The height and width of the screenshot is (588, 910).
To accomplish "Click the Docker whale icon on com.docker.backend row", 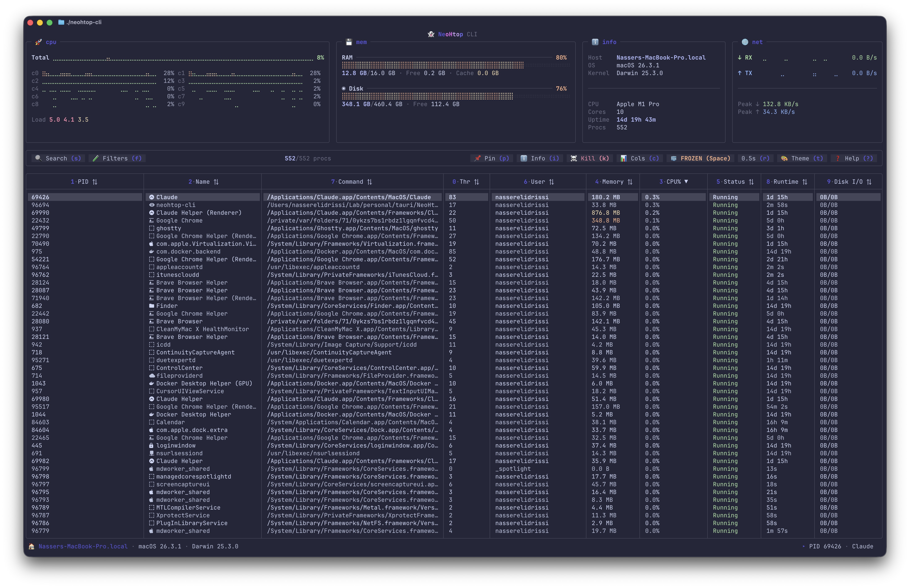I will [x=152, y=252].
